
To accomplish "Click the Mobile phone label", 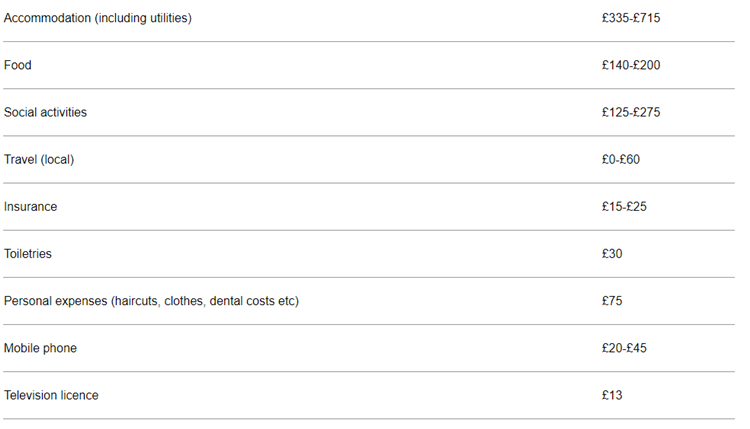I will coord(40,348).
